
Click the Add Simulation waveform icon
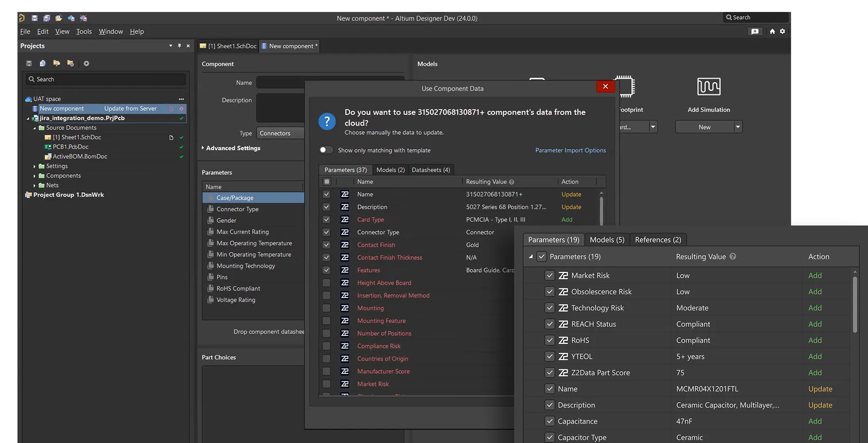coord(709,86)
